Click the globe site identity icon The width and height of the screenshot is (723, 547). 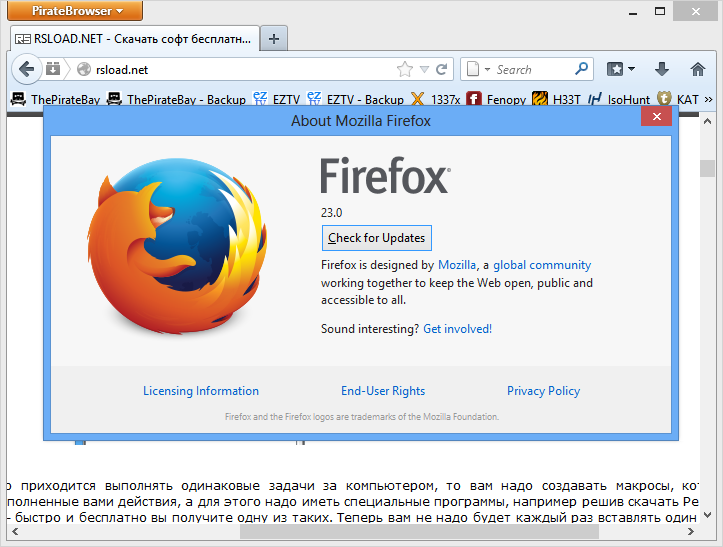tap(84, 70)
